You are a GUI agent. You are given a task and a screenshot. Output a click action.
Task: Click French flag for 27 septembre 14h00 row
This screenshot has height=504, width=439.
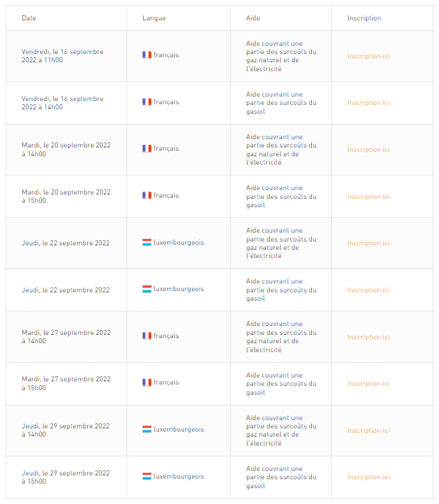147,336
